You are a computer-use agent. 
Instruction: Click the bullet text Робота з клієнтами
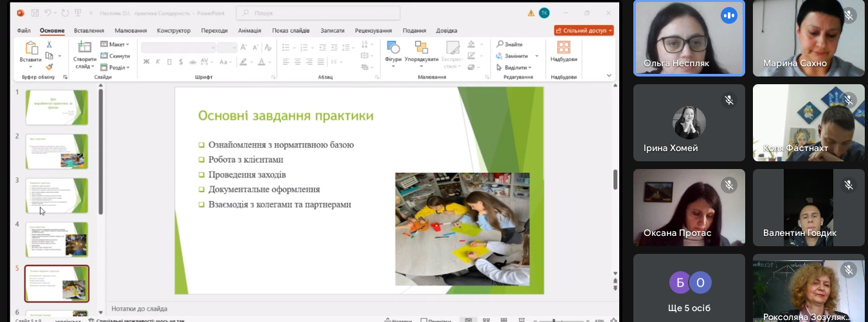point(246,159)
